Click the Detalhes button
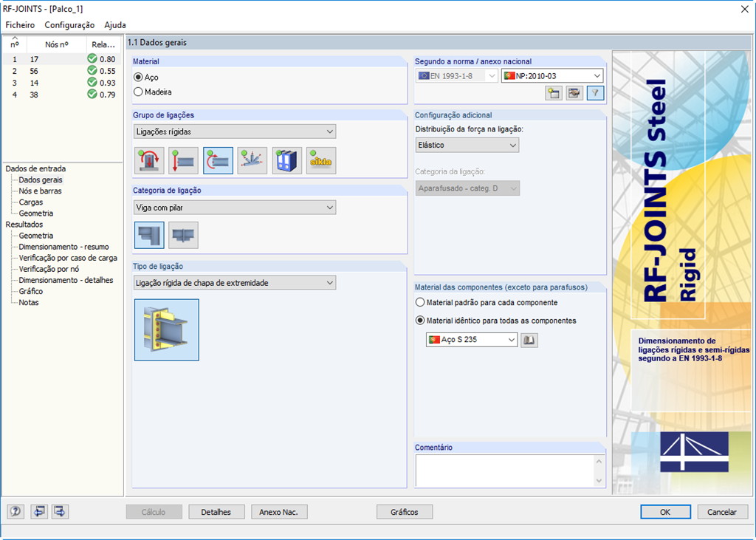The height and width of the screenshot is (540, 756). [216, 512]
